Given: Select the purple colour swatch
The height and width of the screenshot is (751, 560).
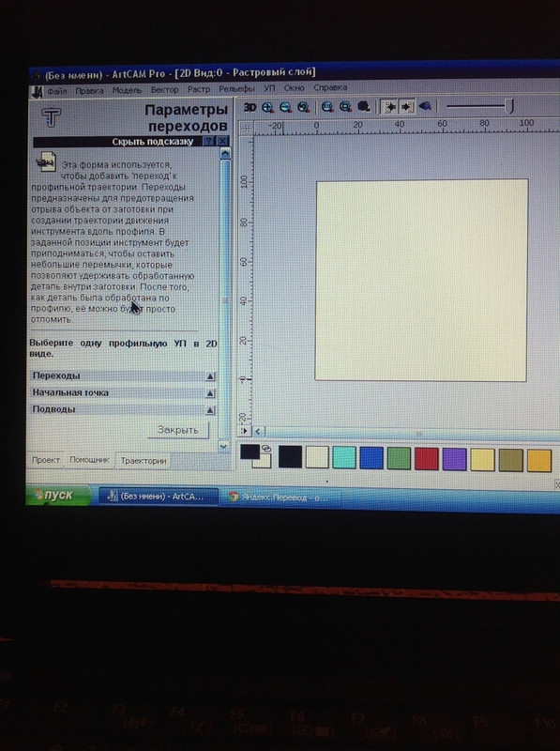Looking at the screenshot, I should pyautogui.click(x=454, y=459).
